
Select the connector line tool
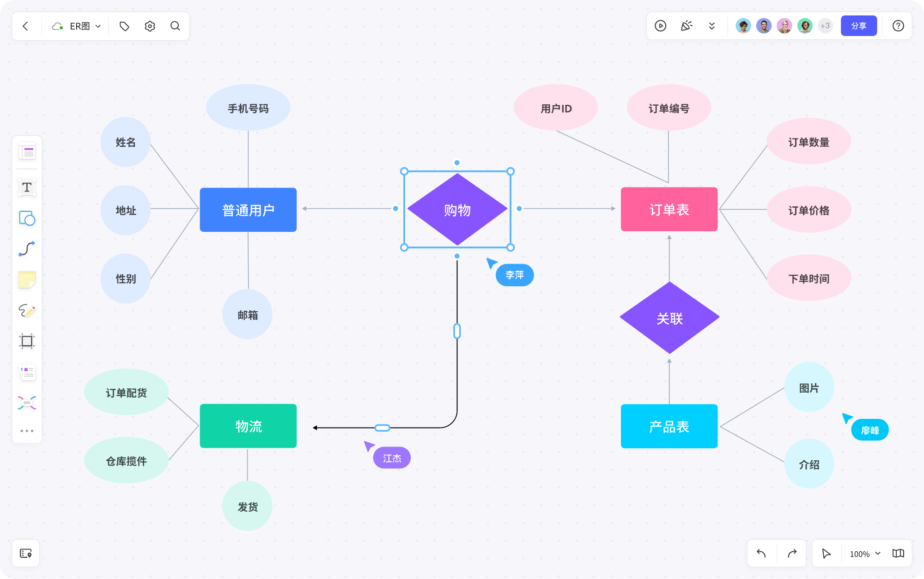(x=27, y=249)
